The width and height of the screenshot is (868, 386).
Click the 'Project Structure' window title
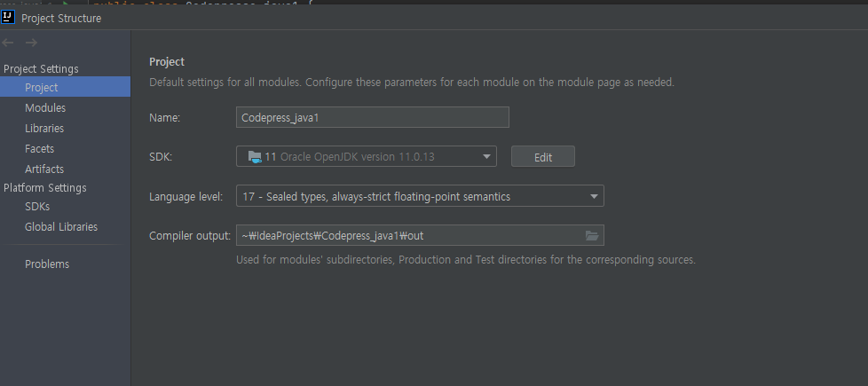[61, 19]
